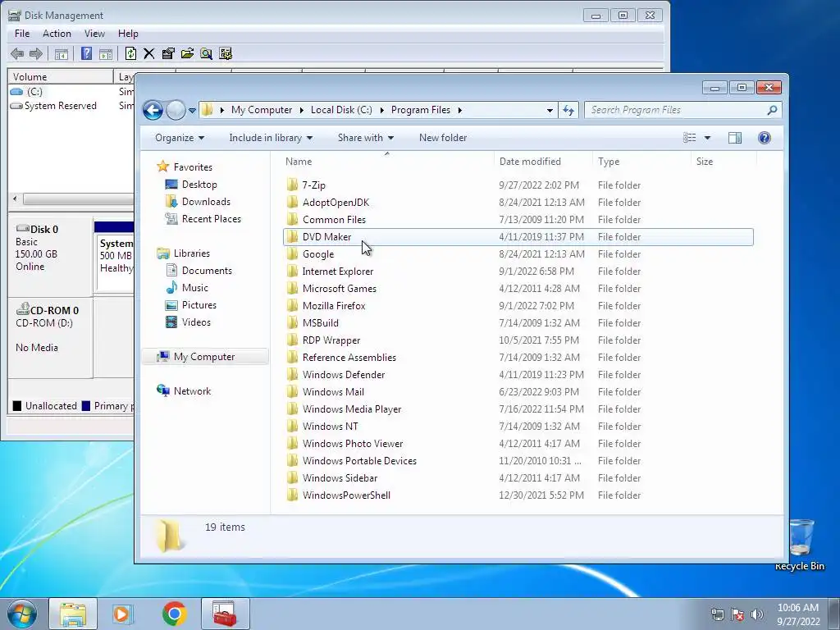
Task: Click the New folder button
Action: coord(442,138)
